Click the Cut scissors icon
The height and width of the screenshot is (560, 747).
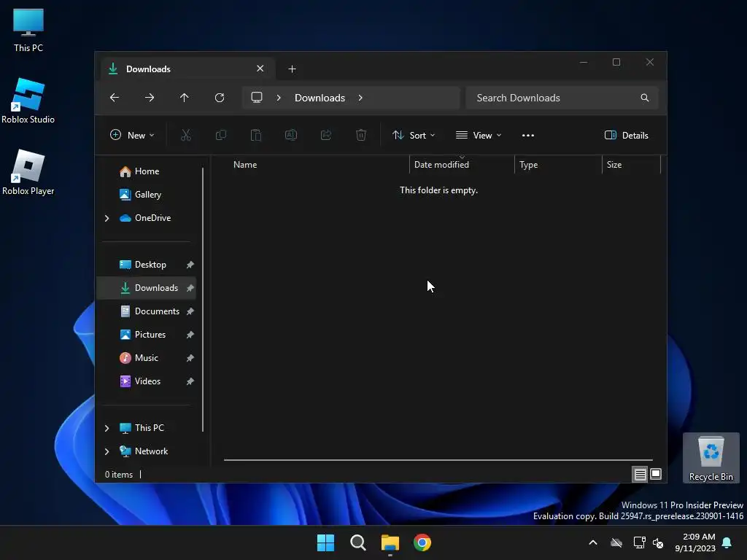(186, 135)
